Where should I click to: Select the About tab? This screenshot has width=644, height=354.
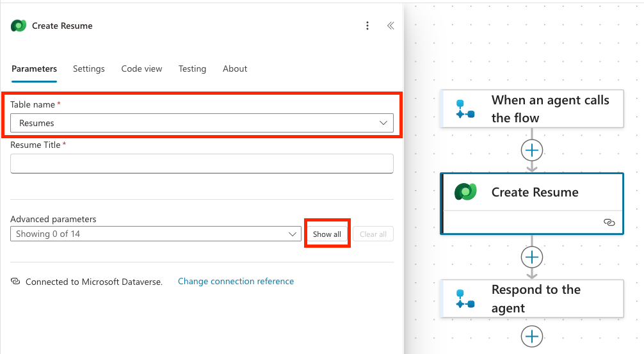(x=235, y=69)
